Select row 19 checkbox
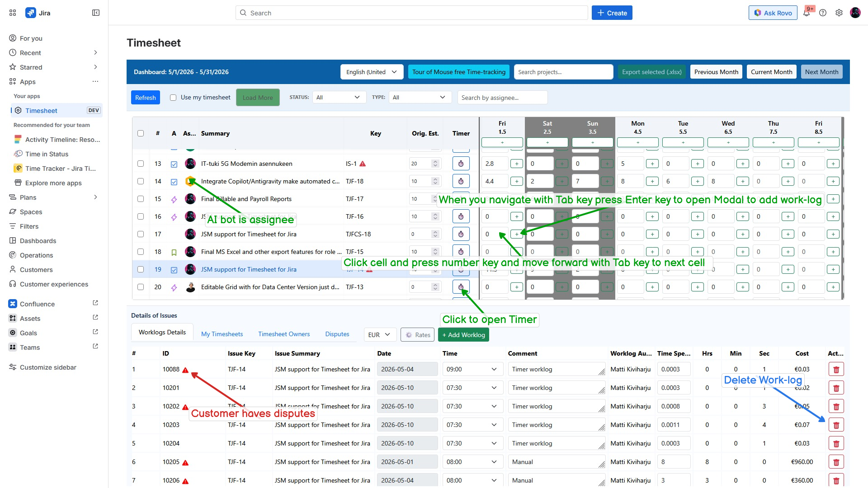 [141, 269]
